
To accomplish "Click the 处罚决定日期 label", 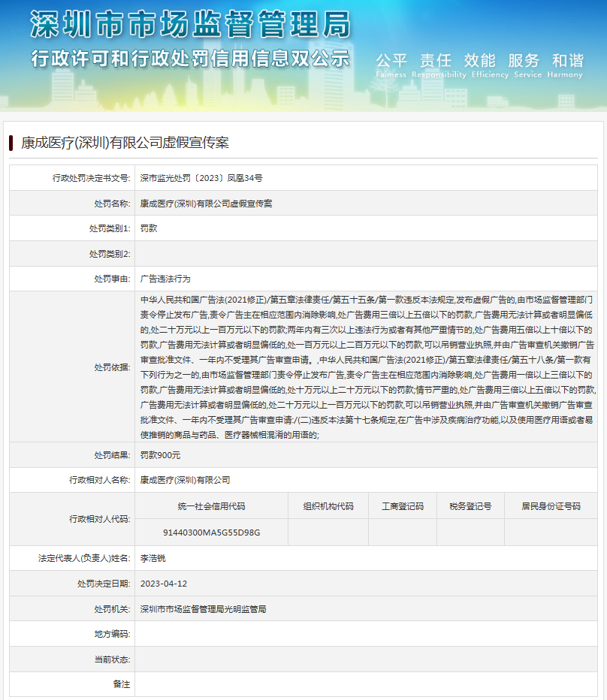I will (x=104, y=584).
